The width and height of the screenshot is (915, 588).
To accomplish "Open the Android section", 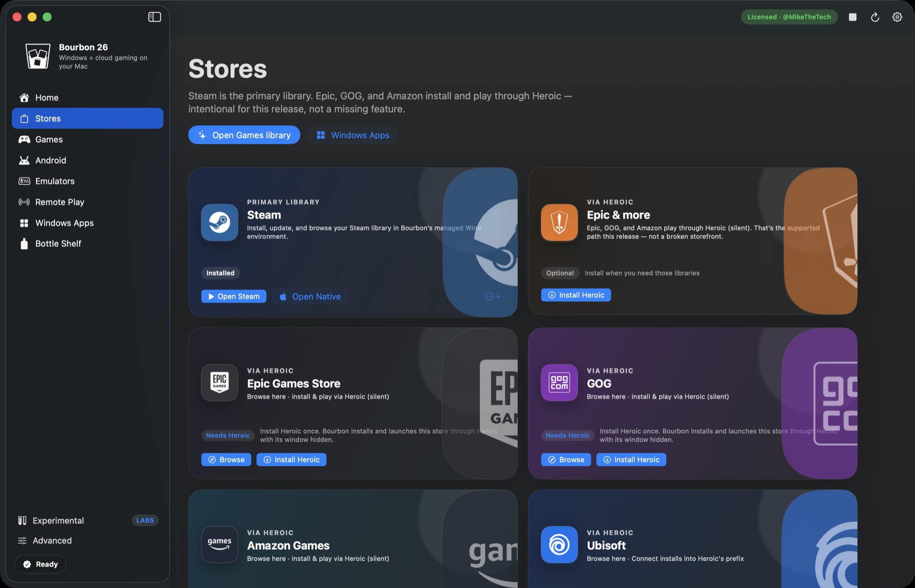I will pyautogui.click(x=87, y=160).
